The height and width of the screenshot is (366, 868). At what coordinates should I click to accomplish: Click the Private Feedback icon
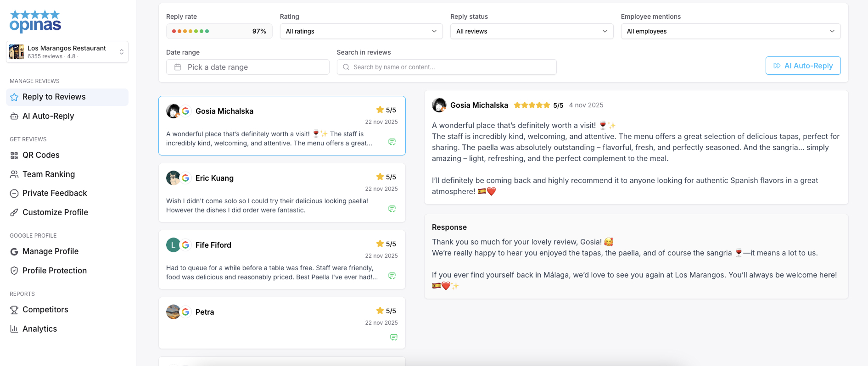[x=14, y=194]
